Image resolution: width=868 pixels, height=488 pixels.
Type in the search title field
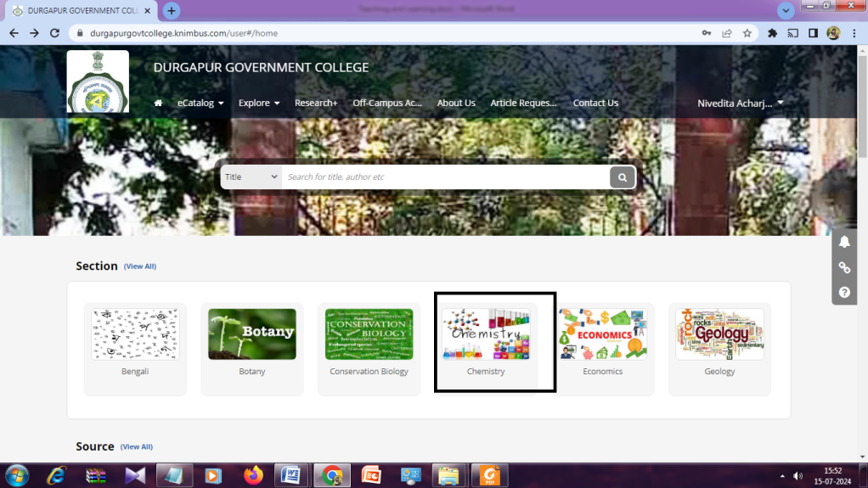pos(445,177)
